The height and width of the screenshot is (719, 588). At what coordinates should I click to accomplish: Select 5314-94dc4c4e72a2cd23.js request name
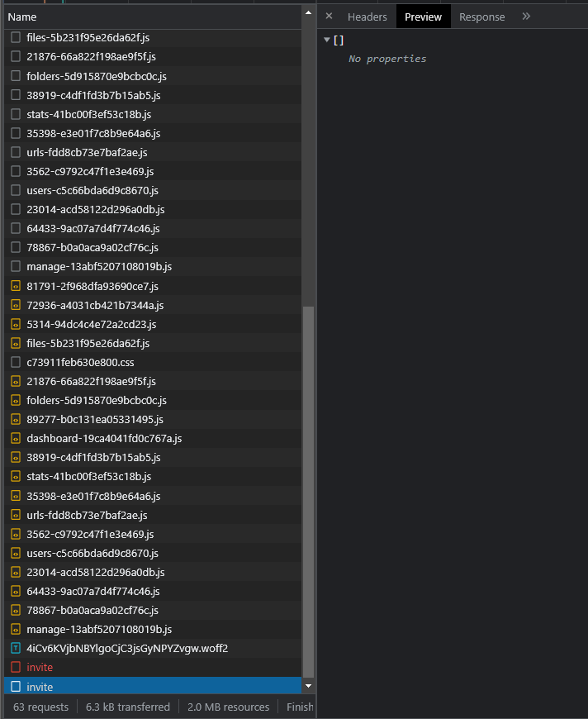(x=91, y=324)
